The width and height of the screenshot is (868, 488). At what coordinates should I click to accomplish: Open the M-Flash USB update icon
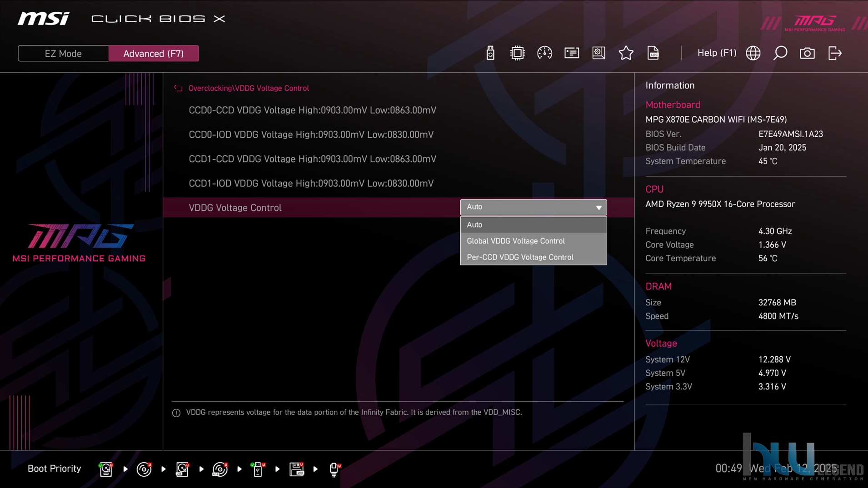(490, 53)
